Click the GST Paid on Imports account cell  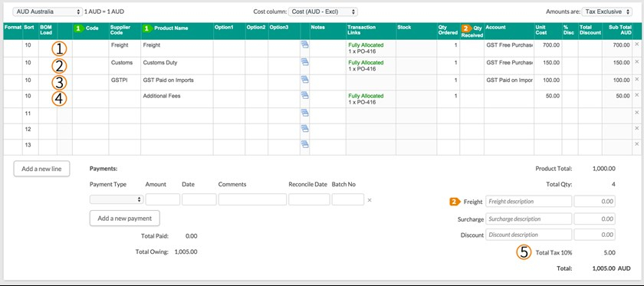coord(509,83)
